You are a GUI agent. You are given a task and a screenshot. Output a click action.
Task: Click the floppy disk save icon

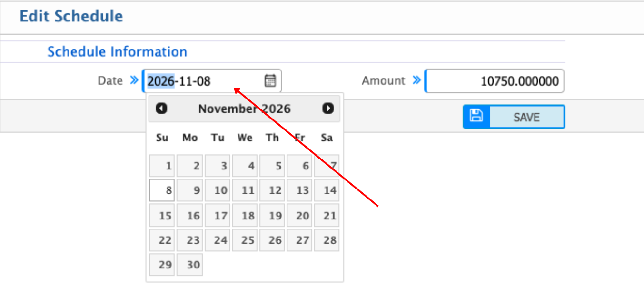pyautogui.click(x=476, y=117)
